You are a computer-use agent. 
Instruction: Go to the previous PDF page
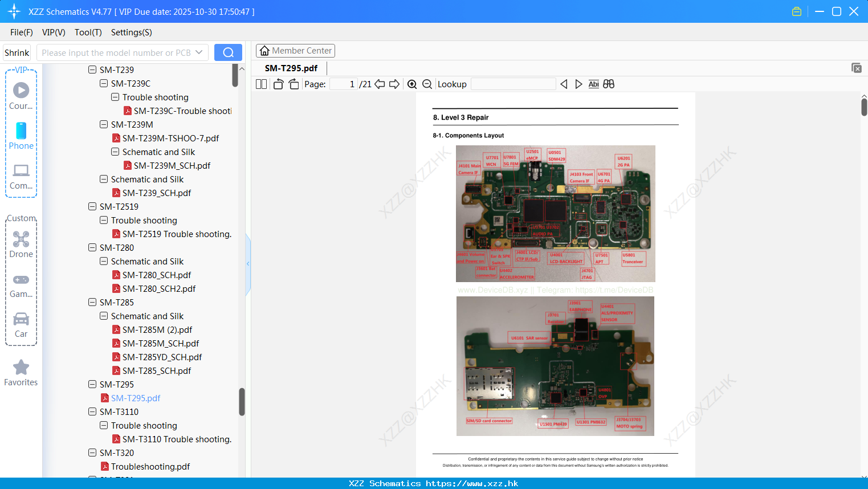pos(380,84)
